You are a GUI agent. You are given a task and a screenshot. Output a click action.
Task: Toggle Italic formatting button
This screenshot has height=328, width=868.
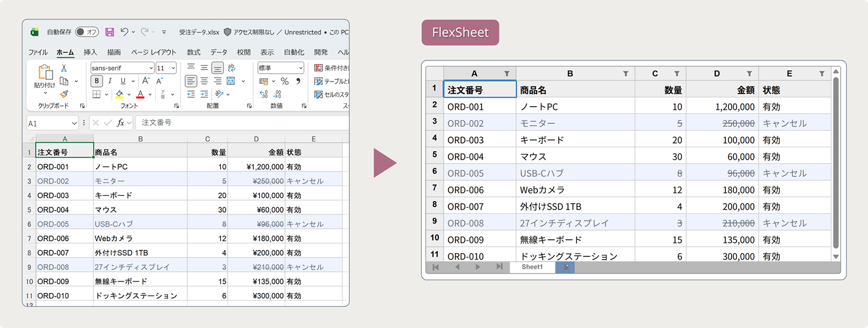coord(110,81)
